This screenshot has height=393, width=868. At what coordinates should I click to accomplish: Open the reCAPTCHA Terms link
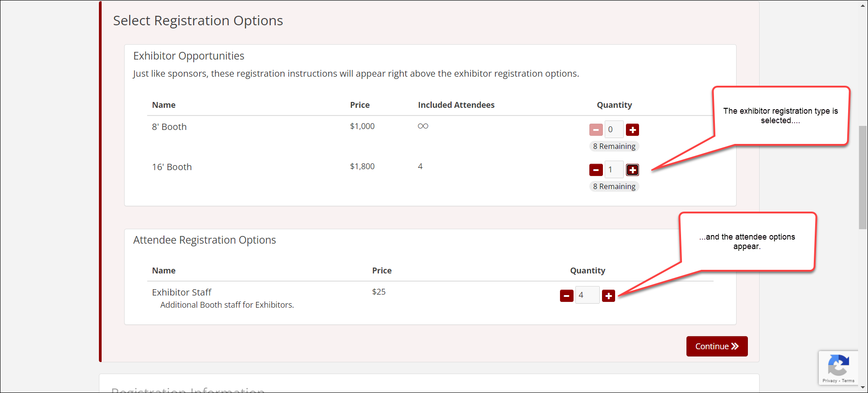(x=848, y=381)
